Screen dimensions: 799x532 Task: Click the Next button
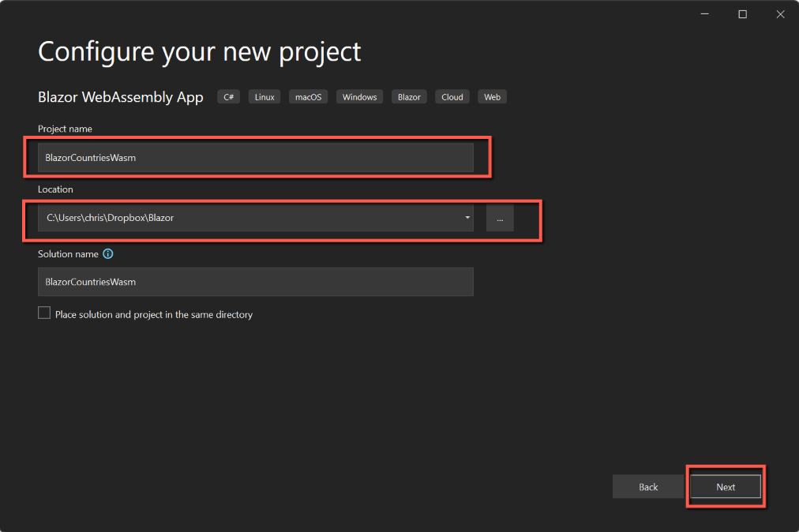726,487
